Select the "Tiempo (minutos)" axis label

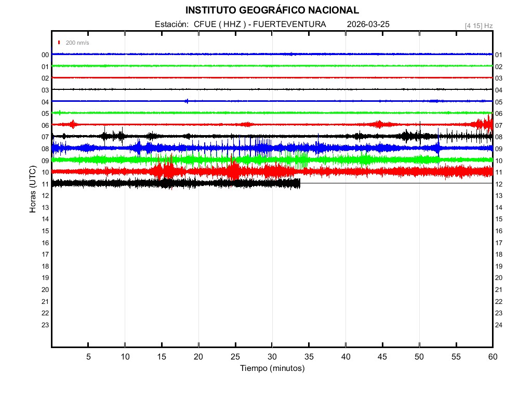(272, 368)
